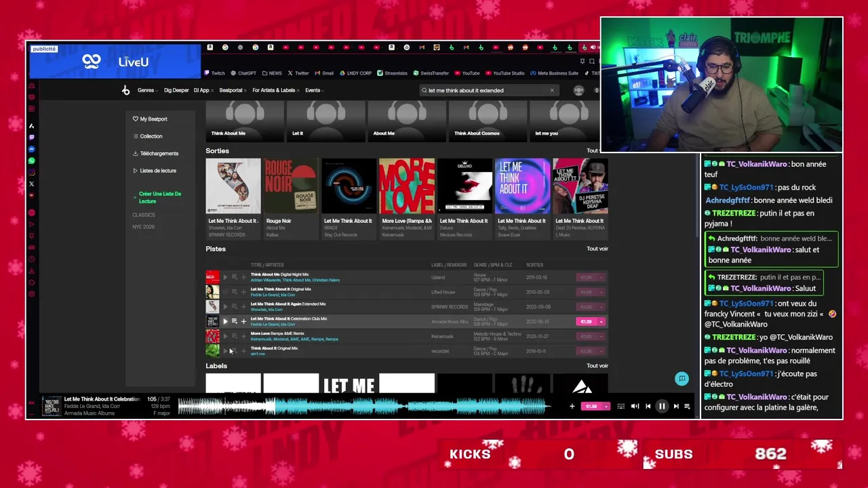Open ChatGPT bookmark
This screenshot has width=868, height=488.
(243, 73)
